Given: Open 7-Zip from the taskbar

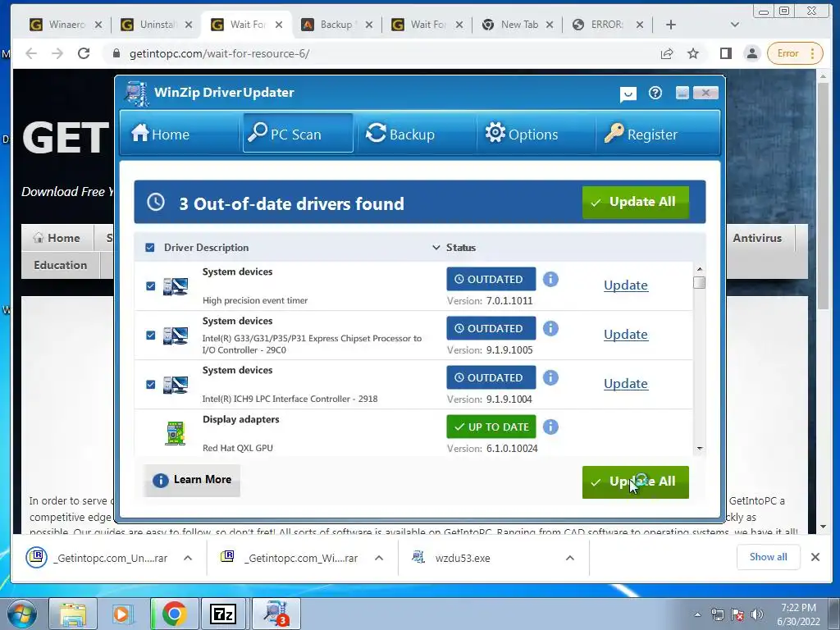Looking at the screenshot, I should pyautogui.click(x=223, y=614).
